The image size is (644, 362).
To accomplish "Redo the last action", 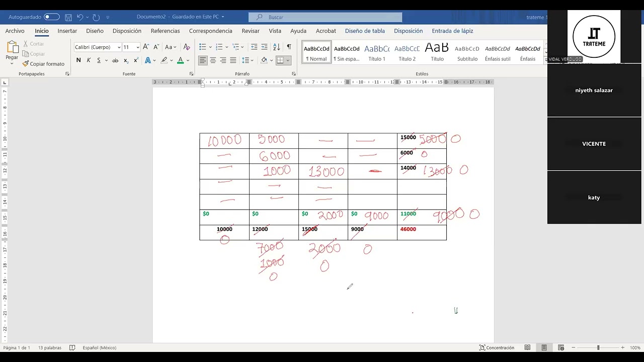I will (96, 17).
